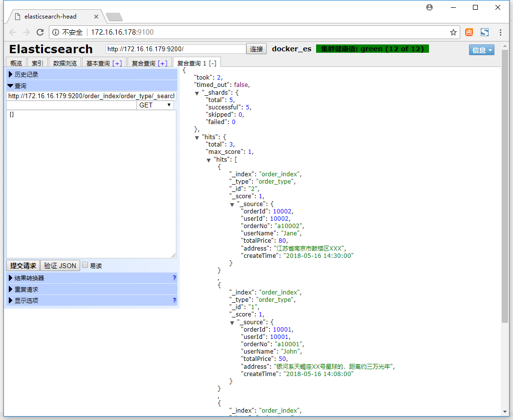Click the 集群健康值 green status badge
This screenshot has height=420, width=513.
click(372, 49)
